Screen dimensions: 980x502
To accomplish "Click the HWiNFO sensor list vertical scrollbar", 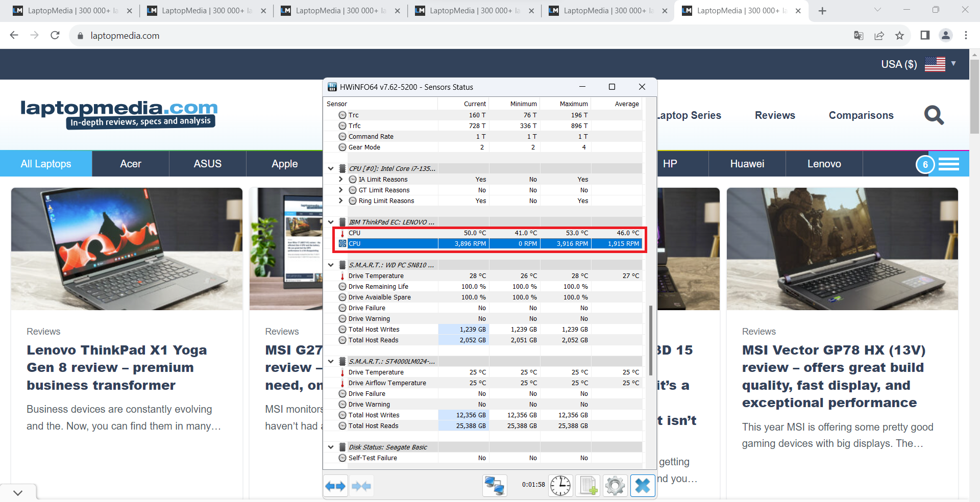I will click(x=651, y=341).
